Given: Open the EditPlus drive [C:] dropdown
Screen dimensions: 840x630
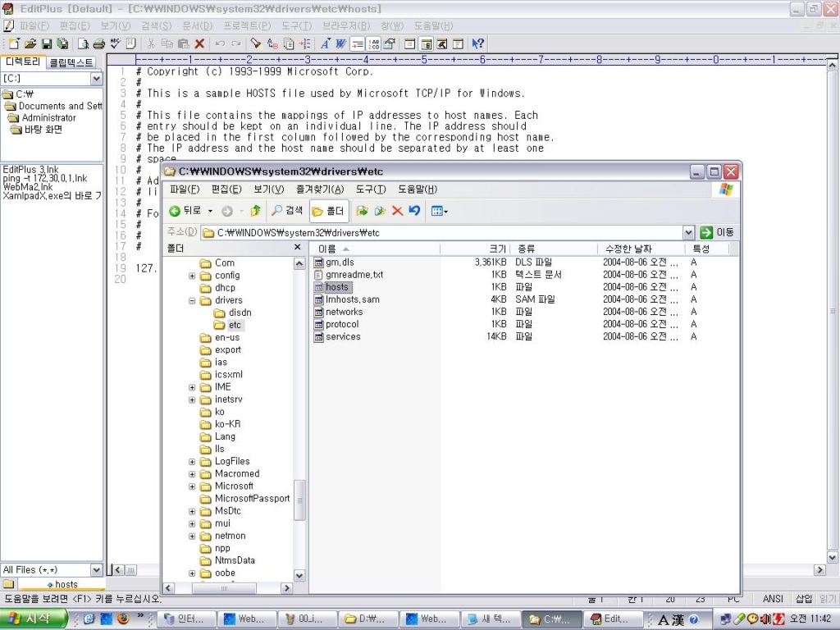Looking at the screenshot, I should tap(97, 79).
